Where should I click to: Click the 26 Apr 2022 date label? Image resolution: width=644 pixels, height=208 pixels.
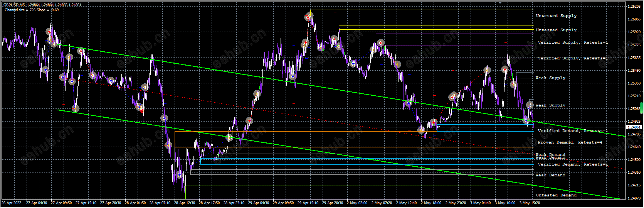11,203
